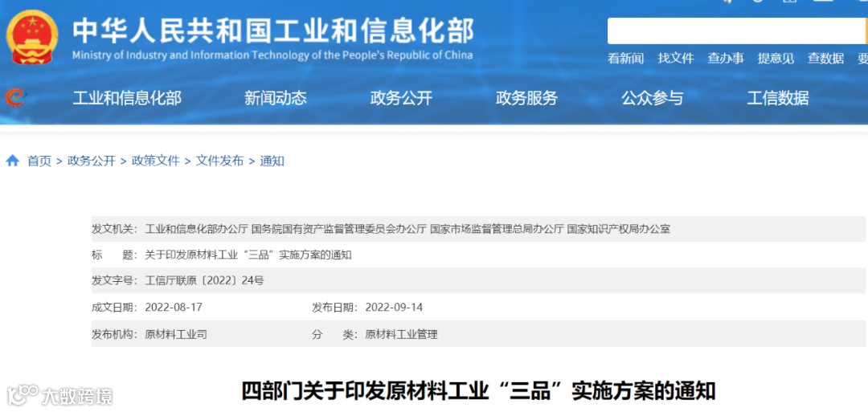Click 文件发布 breadcrumb link
The width and height of the screenshot is (868, 412).
[219, 161]
